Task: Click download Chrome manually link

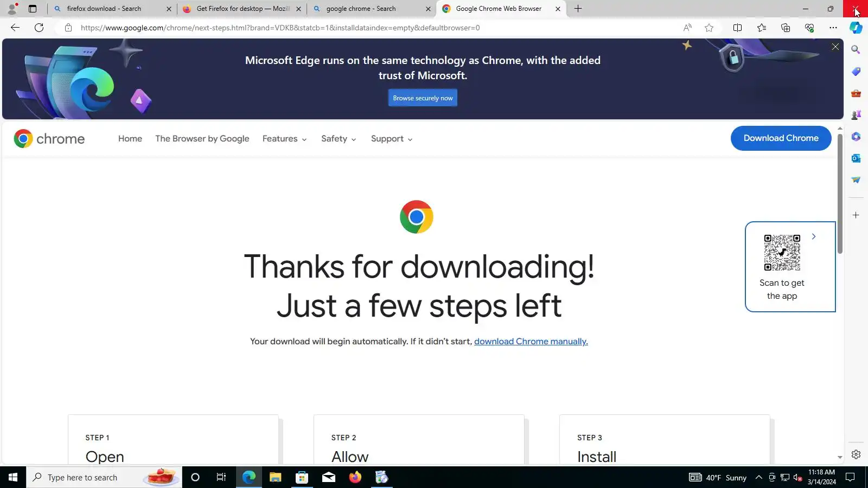Action: point(531,342)
